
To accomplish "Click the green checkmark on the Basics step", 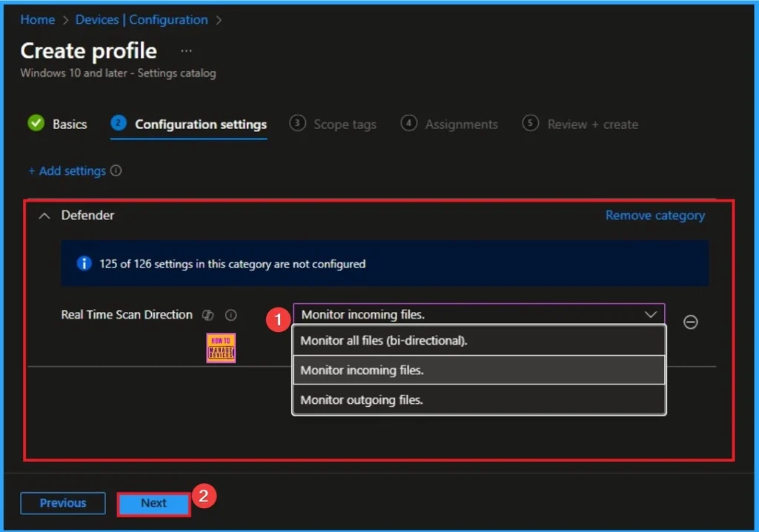I will tap(36, 123).
